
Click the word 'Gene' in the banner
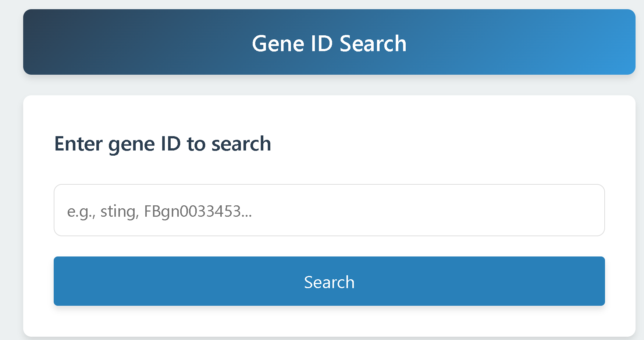[x=278, y=44]
